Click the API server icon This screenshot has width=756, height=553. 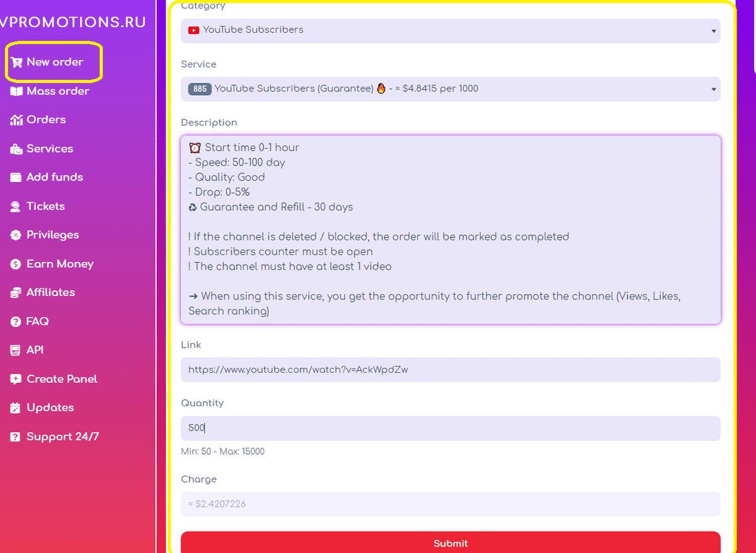pos(16,350)
